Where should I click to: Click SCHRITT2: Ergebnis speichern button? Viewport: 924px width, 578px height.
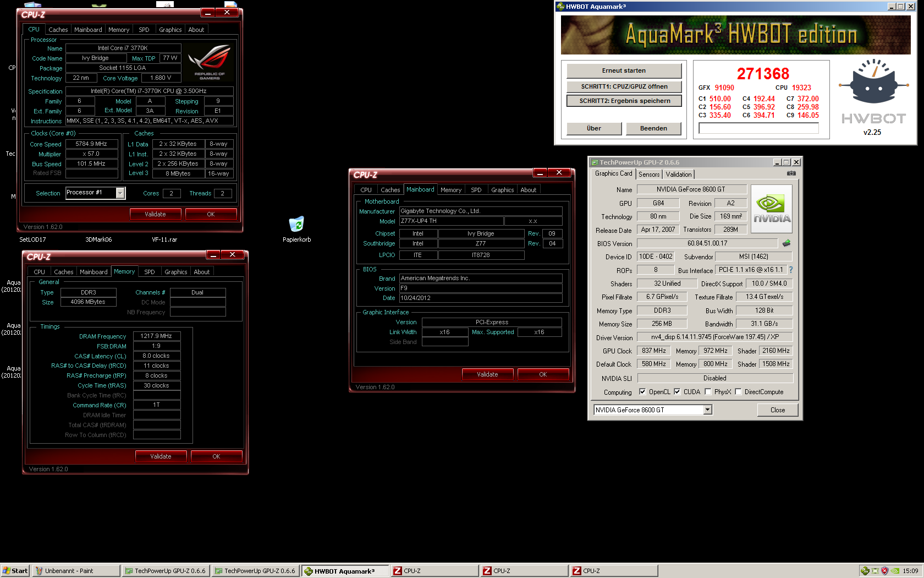coord(624,101)
